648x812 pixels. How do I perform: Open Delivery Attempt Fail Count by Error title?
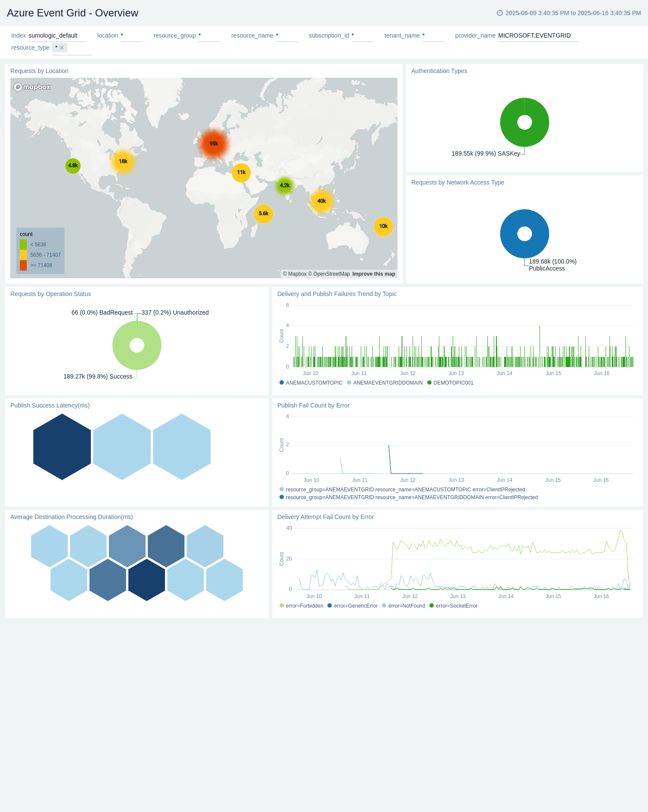tap(325, 517)
